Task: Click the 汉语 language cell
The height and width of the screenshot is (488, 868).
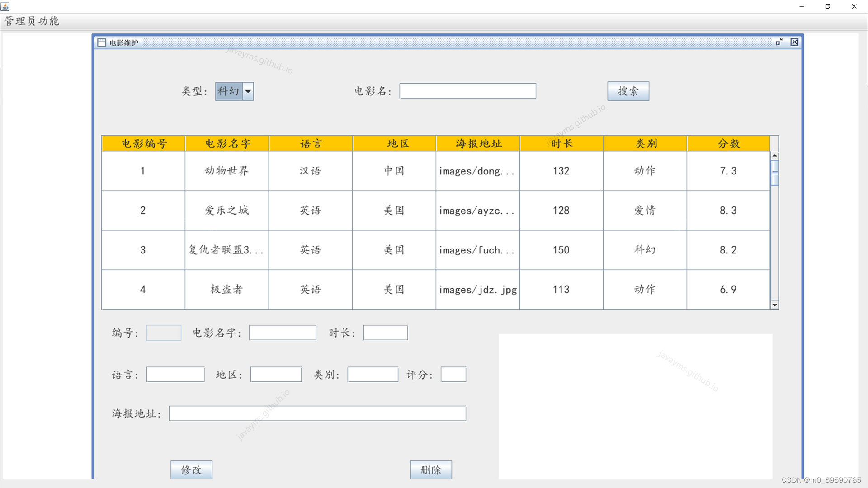Action: click(310, 171)
